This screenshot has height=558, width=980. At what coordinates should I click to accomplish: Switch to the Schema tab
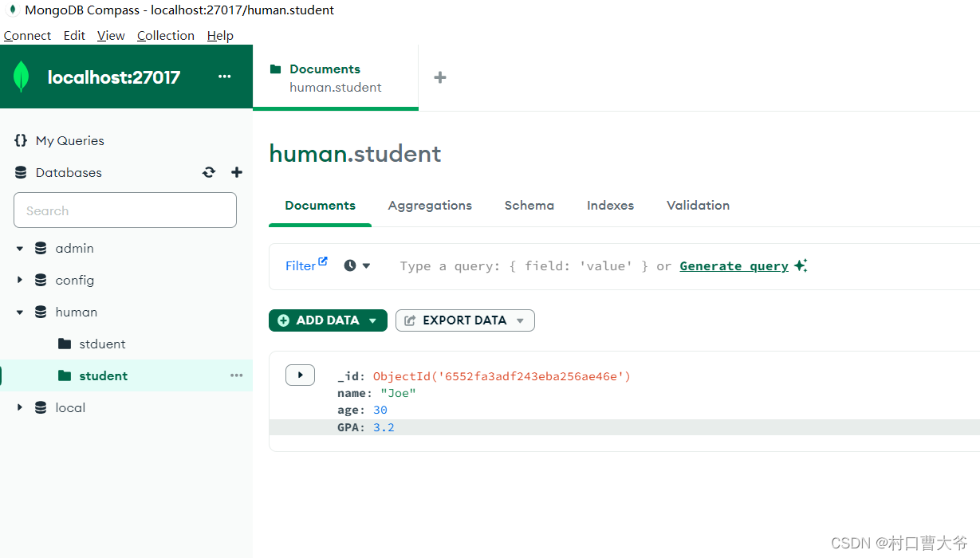529,205
